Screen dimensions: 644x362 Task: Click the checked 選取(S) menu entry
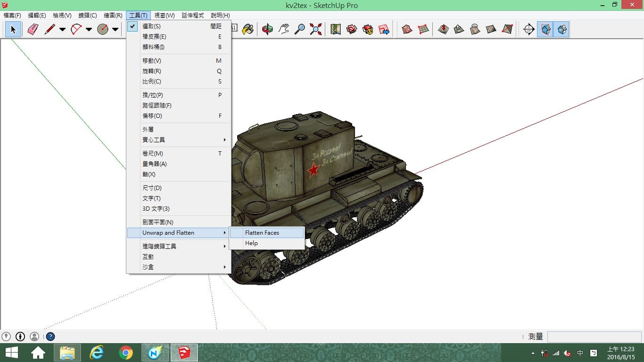(x=179, y=26)
